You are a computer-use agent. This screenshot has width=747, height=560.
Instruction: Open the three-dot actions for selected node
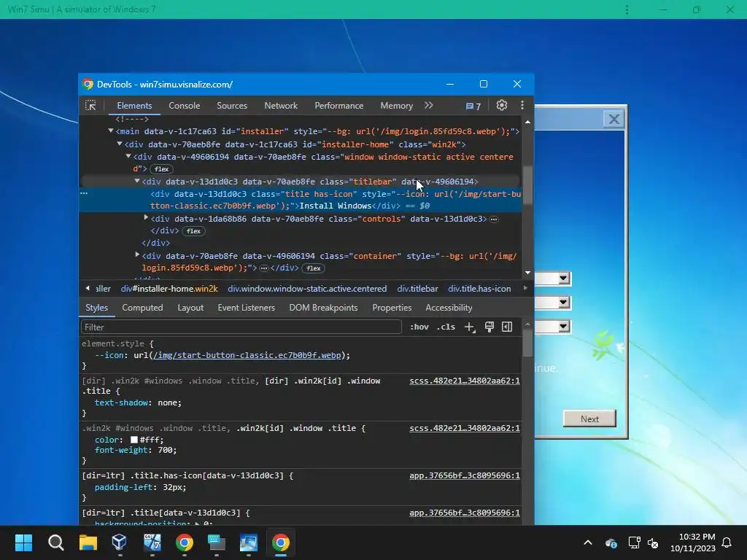(84, 193)
